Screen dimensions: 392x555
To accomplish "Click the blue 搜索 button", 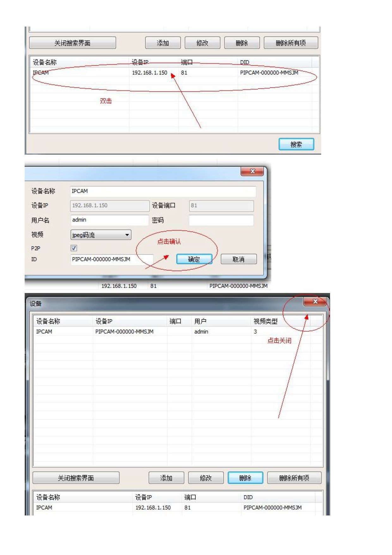I will pyautogui.click(x=296, y=144).
